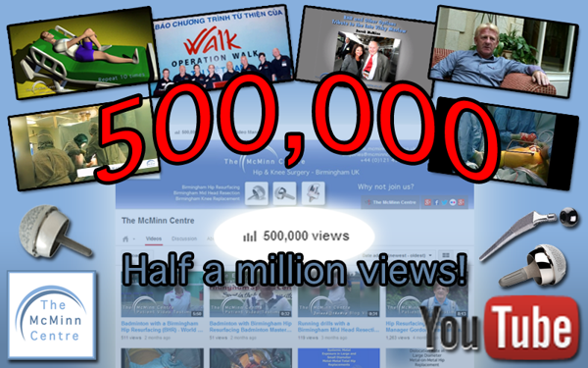This screenshot has width=588, height=368.
Task: Click the mid head resection banner icon
Action: tap(284, 193)
